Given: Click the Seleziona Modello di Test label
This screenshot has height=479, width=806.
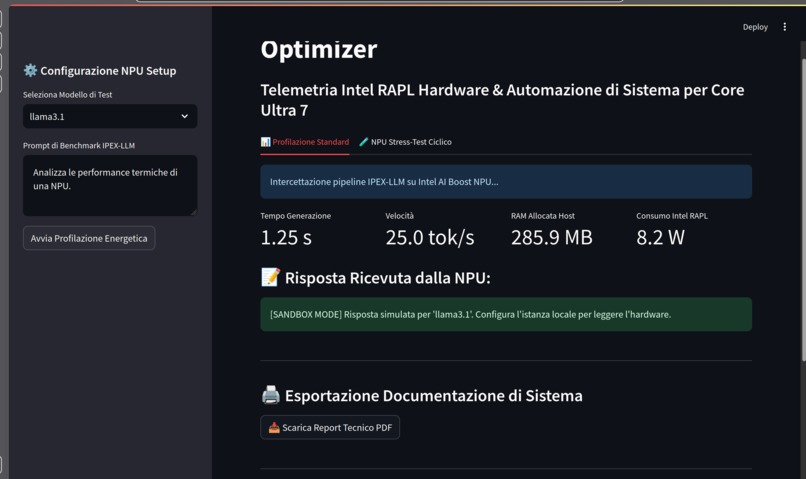Looking at the screenshot, I should [x=67, y=95].
